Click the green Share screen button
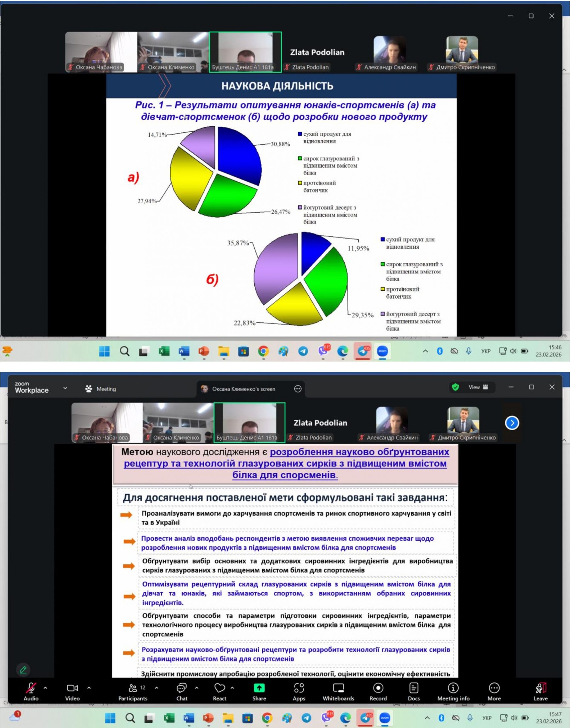The width and height of the screenshot is (570, 728). click(259, 688)
